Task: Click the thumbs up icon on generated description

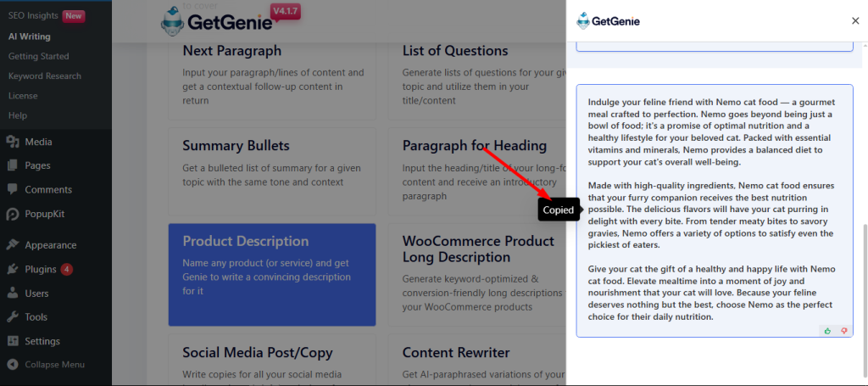Action: [827, 331]
